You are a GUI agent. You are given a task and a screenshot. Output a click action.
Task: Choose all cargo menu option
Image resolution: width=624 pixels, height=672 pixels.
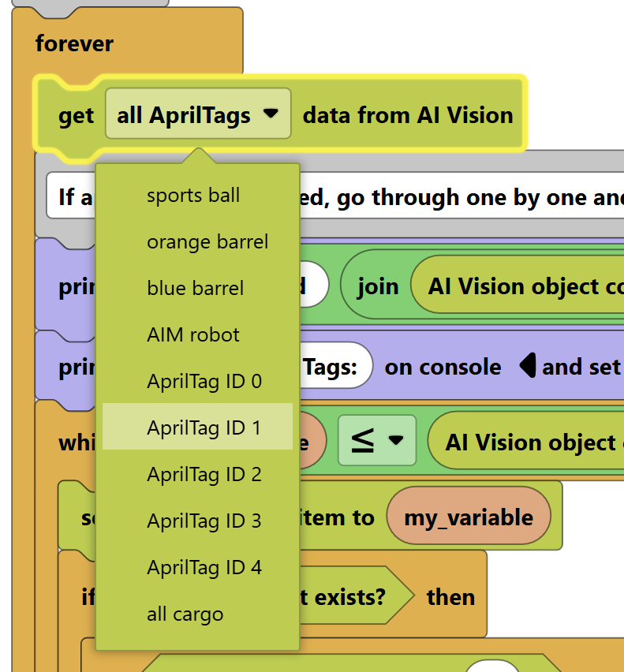coord(185,614)
